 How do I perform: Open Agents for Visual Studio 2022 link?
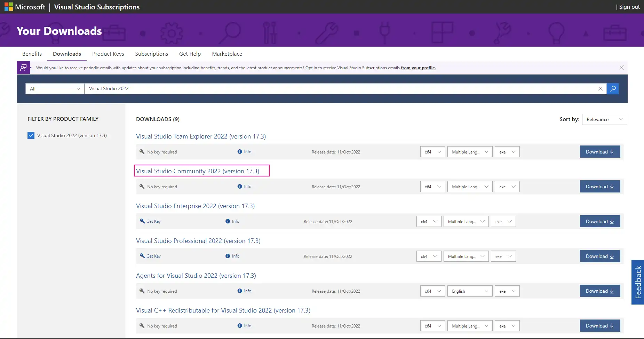point(196,275)
